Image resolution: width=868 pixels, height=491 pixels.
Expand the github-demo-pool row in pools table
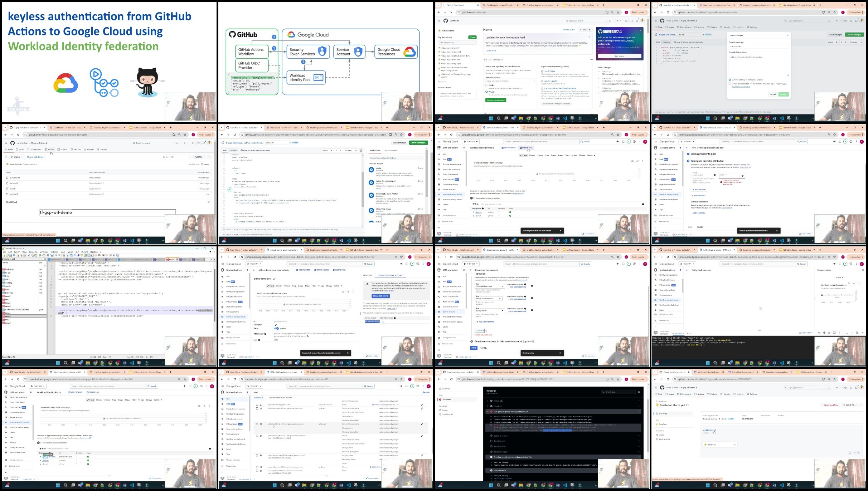pyautogui.click(x=40, y=457)
